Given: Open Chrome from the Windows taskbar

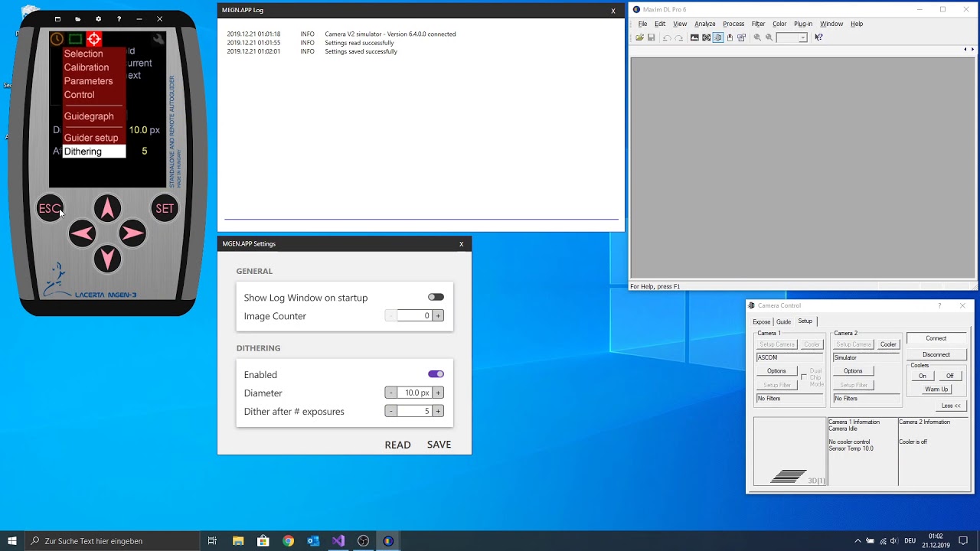Looking at the screenshot, I should (288, 541).
